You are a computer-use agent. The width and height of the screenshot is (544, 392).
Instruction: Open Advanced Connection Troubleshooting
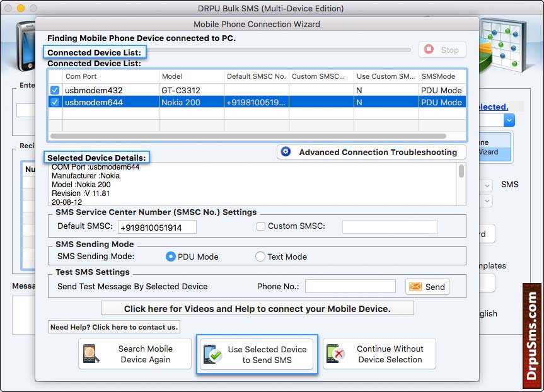point(371,152)
